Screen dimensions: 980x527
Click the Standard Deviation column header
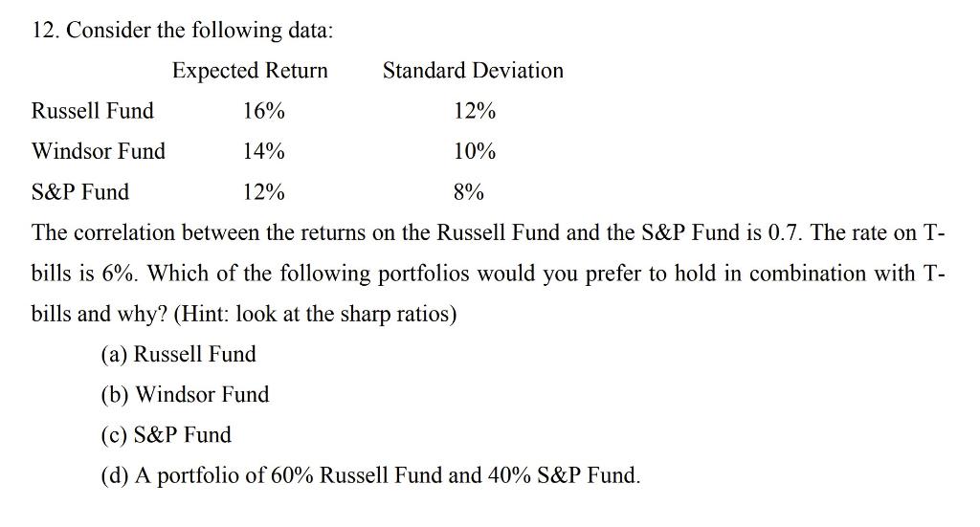pyautogui.click(x=473, y=70)
